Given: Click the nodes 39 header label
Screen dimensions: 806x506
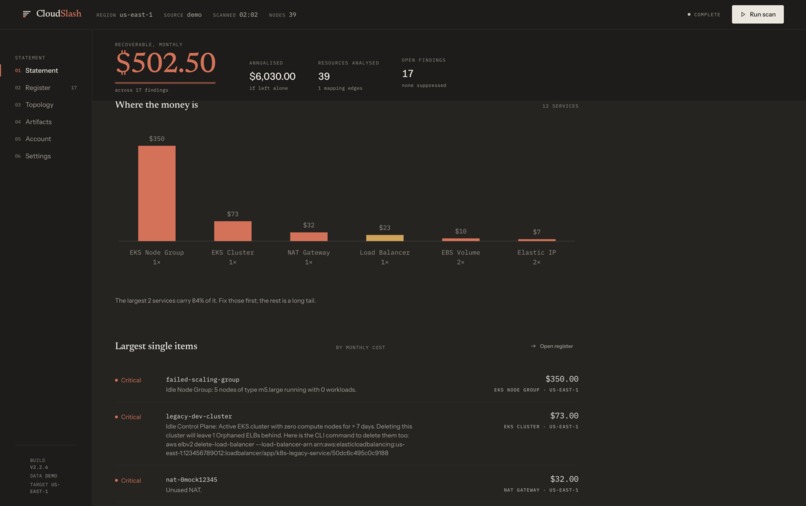Looking at the screenshot, I should tap(283, 15).
